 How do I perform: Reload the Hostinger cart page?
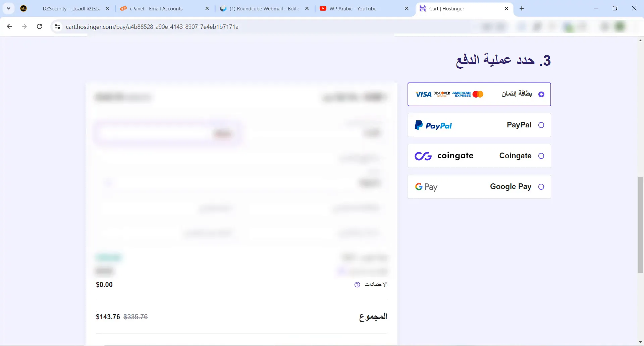point(39,26)
